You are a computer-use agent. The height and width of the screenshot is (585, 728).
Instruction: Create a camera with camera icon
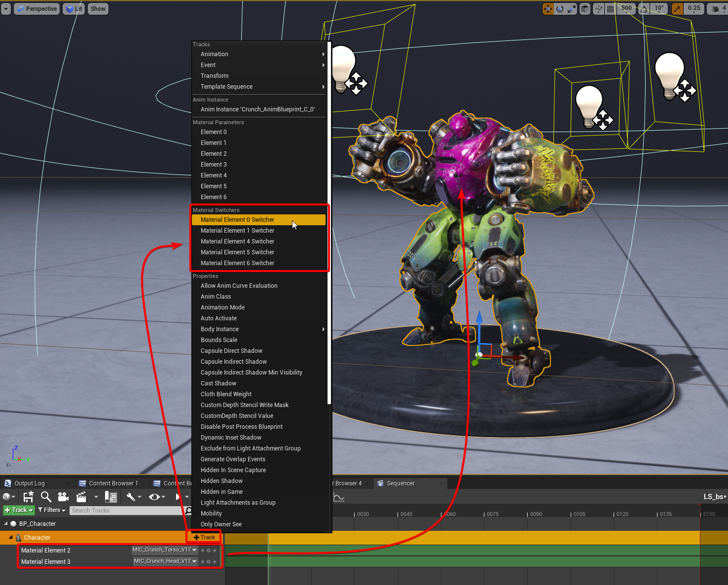pyautogui.click(x=63, y=497)
